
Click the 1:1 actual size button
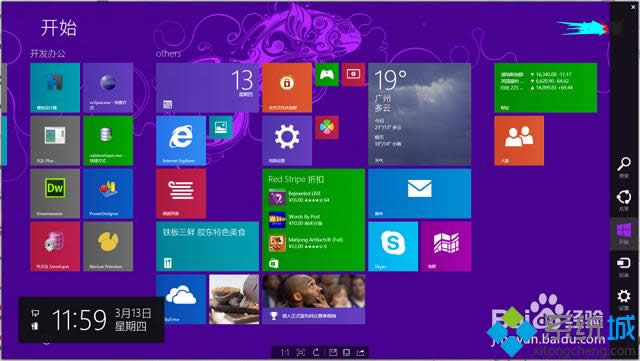[284, 352]
